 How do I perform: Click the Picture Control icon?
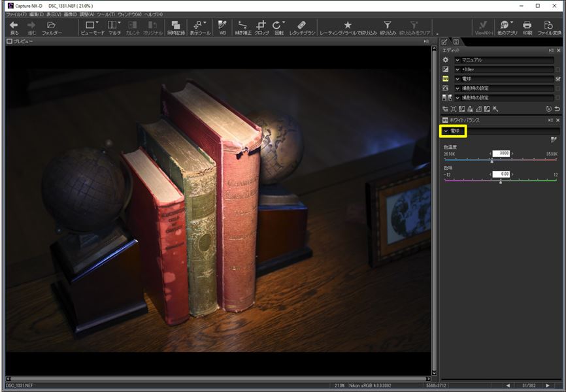click(446, 88)
